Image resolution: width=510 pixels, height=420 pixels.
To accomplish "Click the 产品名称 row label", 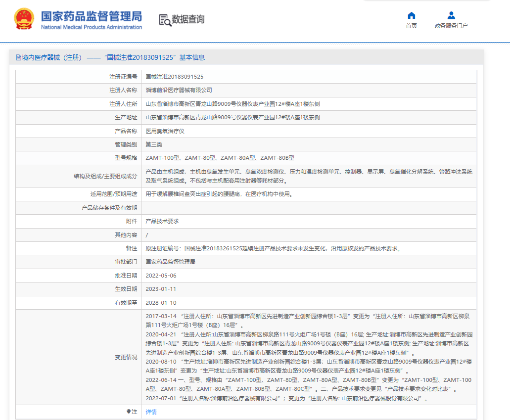I will (x=126, y=131).
